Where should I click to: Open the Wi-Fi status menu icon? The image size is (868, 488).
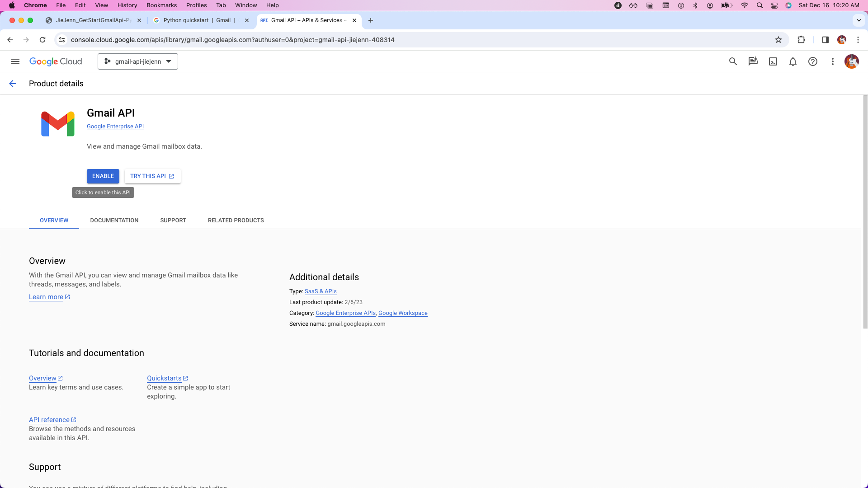pos(744,5)
